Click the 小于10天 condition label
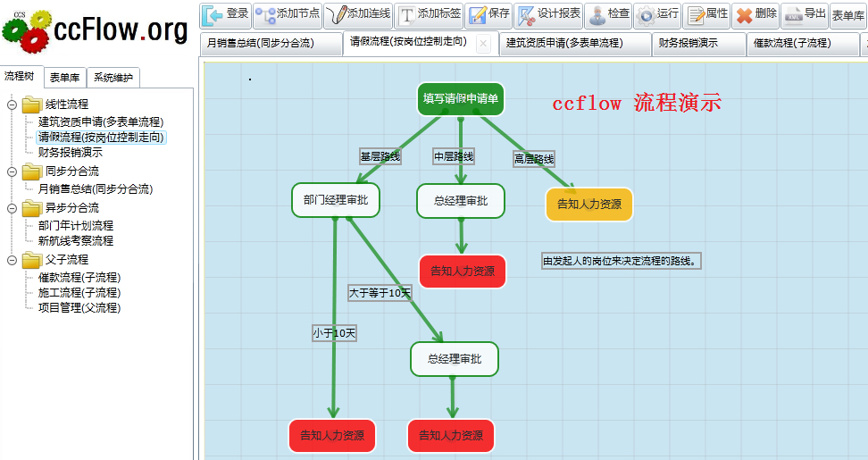The height and width of the screenshot is (460, 868). click(334, 333)
